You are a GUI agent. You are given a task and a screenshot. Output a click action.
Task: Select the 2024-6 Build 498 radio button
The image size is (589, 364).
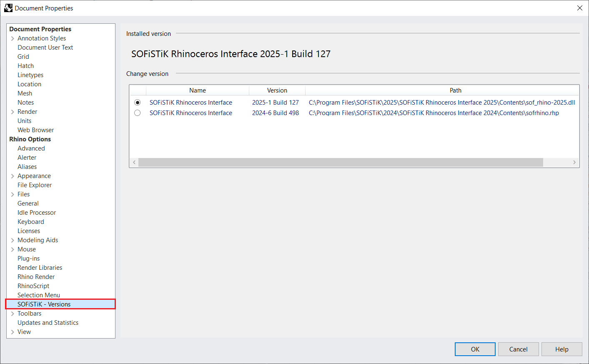pyautogui.click(x=138, y=113)
